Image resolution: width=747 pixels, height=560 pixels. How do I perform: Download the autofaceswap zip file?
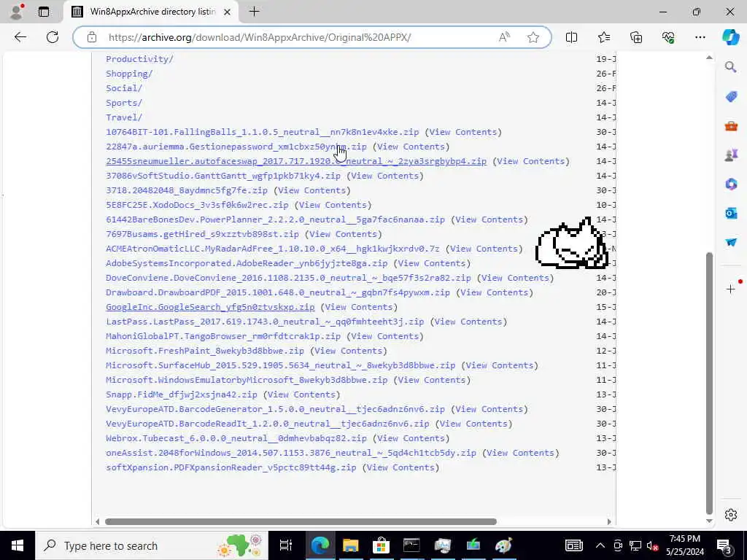coord(296,161)
